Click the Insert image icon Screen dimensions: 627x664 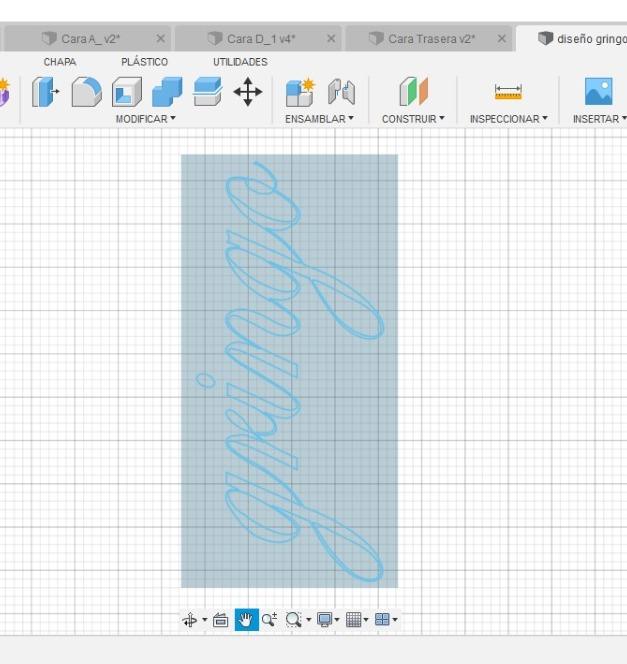598,91
